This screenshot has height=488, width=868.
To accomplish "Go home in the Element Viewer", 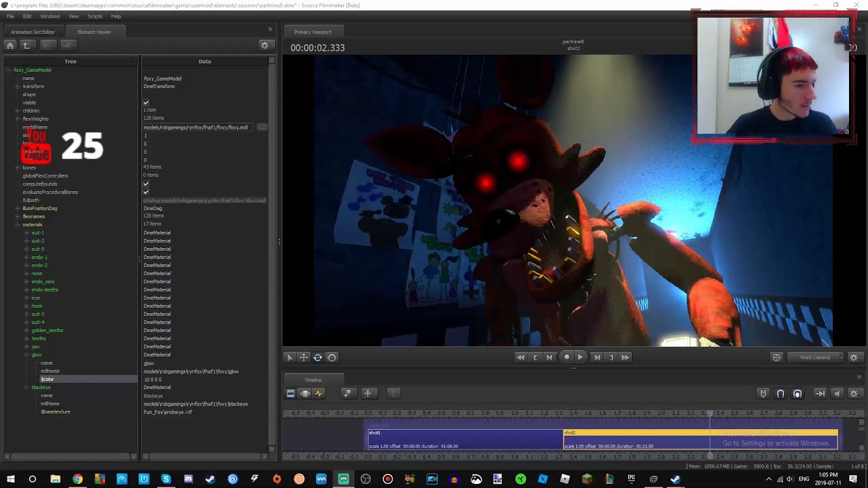I will [x=9, y=45].
